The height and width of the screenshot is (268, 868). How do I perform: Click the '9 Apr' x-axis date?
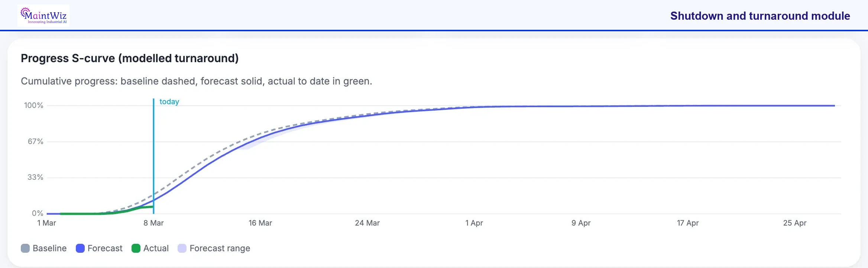(x=581, y=223)
